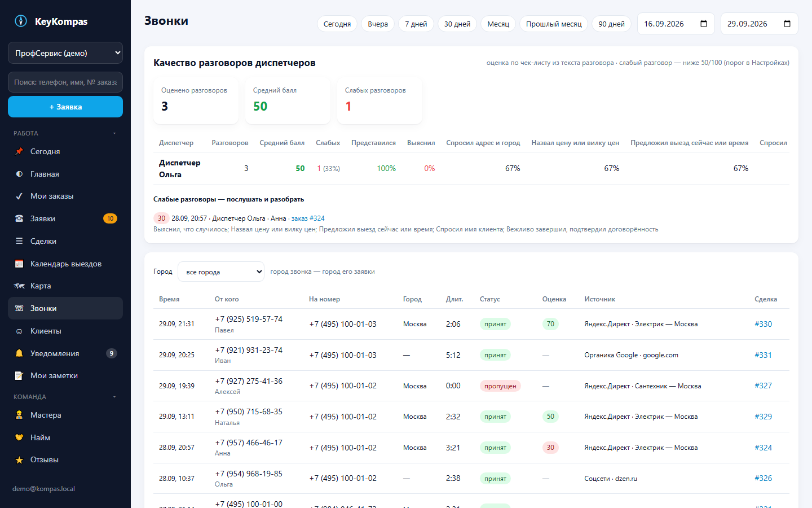Viewport: 812px width, 508px height.
Task: Choose the 90 дней period filter
Action: click(x=612, y=24)
